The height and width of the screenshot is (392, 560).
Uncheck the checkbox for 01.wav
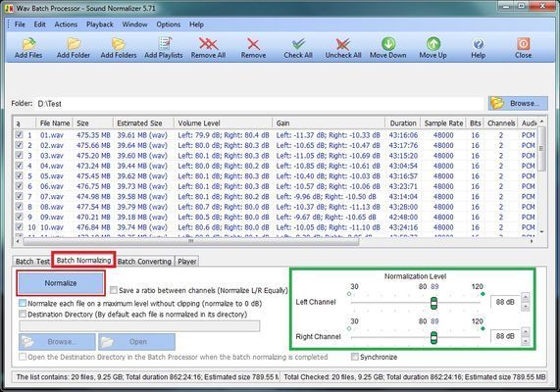point(19,134)
